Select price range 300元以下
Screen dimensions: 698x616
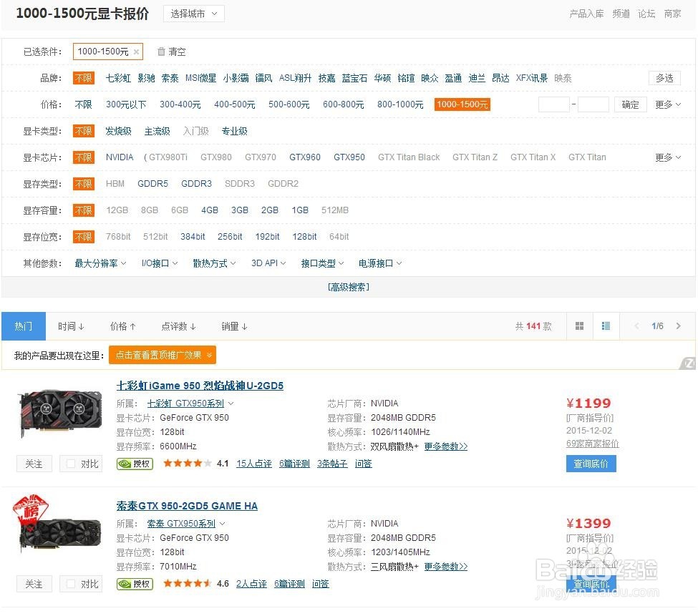pos(126,104)
